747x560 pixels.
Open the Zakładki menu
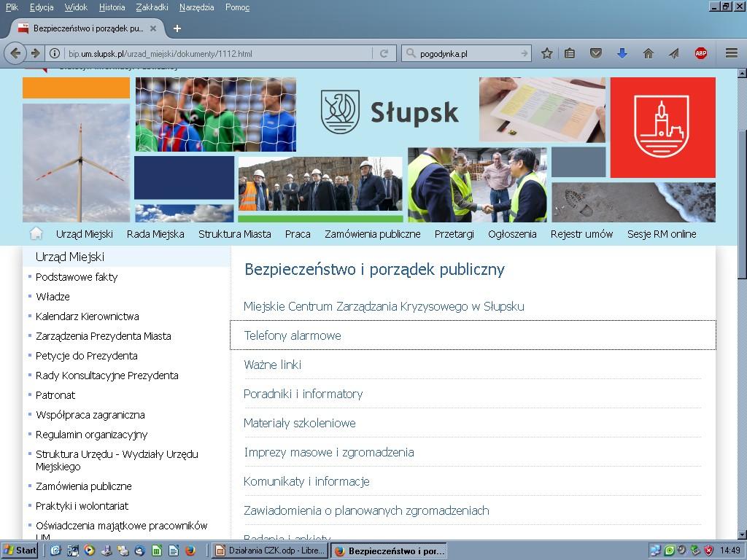coord(152,7)
